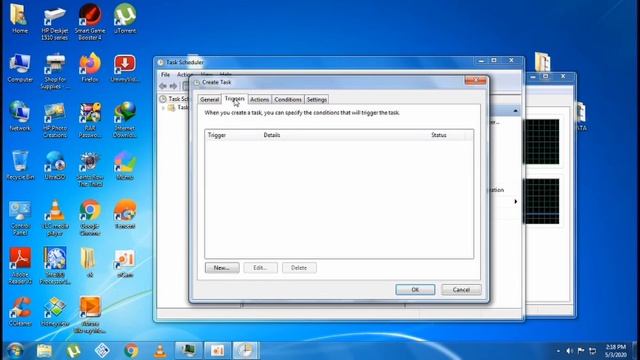Click the Windows Start button
The image size is (640, 360).
point(15,351)
